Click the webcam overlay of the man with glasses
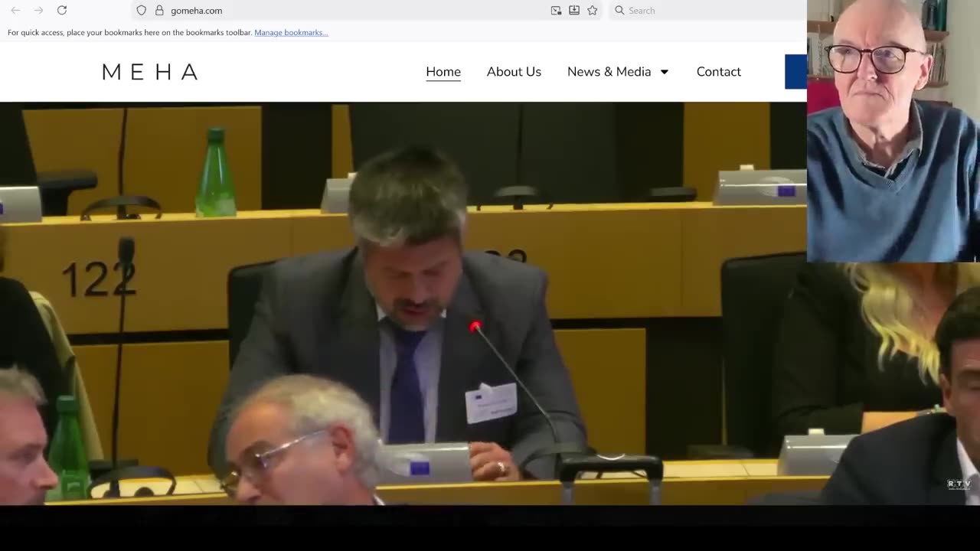Viewport: 980px width, 551px height. (x=893, y=131)
